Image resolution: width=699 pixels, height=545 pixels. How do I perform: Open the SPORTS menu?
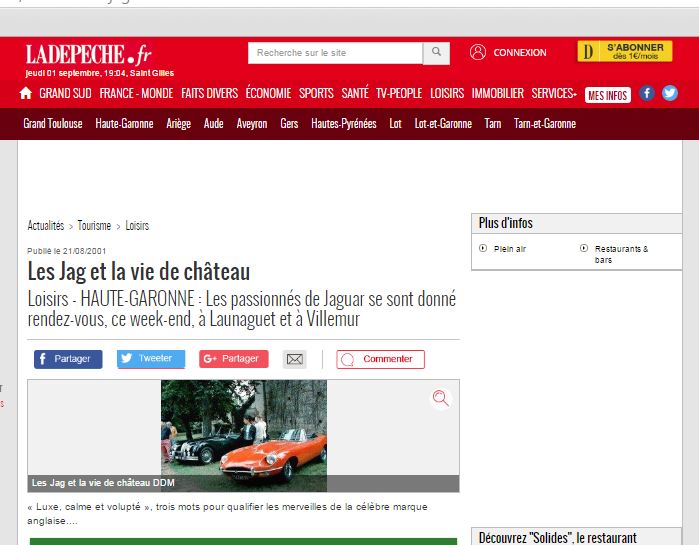tap(316, 93)
